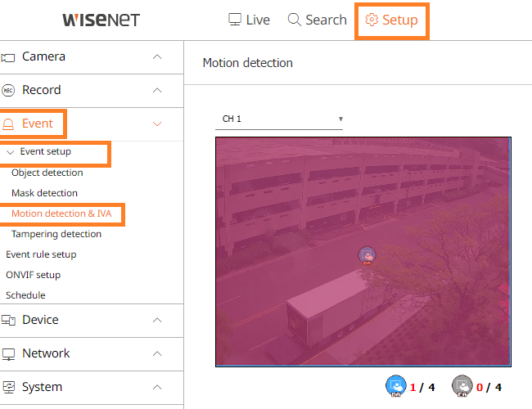
Task: Open ONVIF setup
Action: 34,275
